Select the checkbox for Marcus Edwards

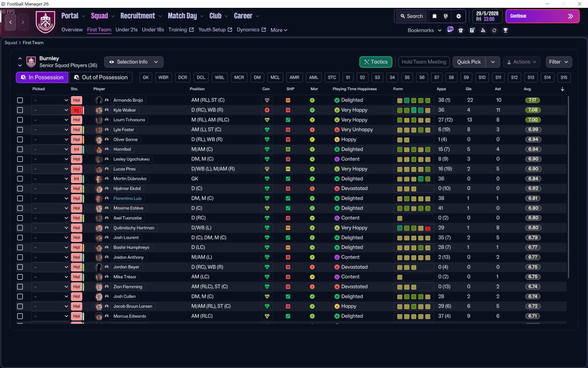[x=20, y=316]
